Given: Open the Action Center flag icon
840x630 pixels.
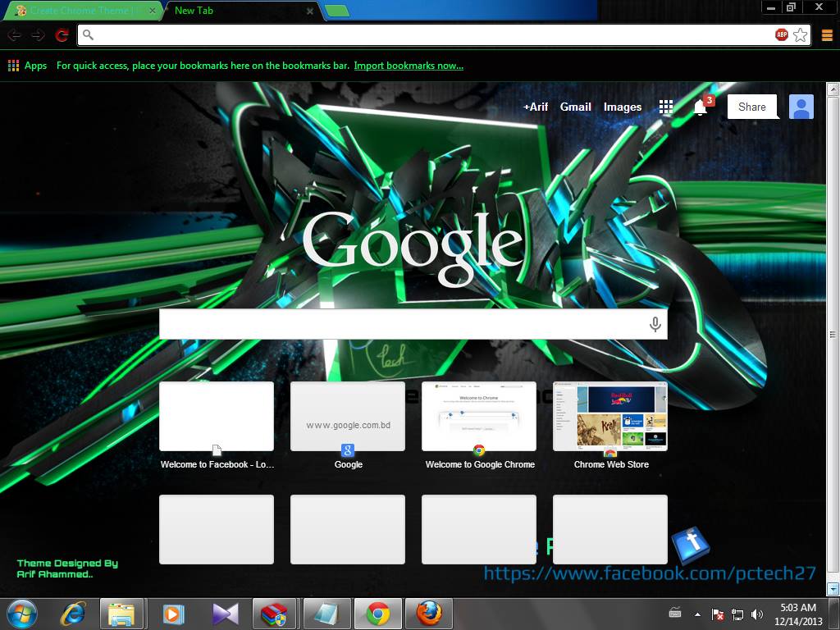Looking at the screenshot, I should pyautogui.click(x=717, y=614).
